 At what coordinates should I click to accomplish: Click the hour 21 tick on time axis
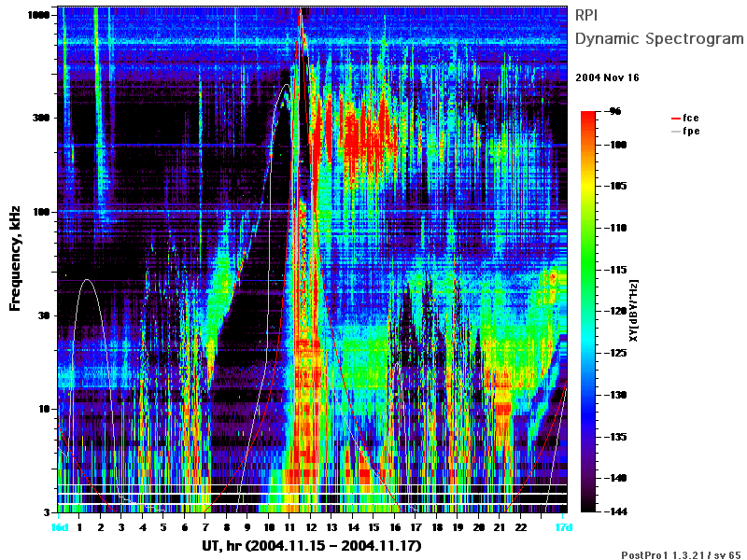click(500, 527)
